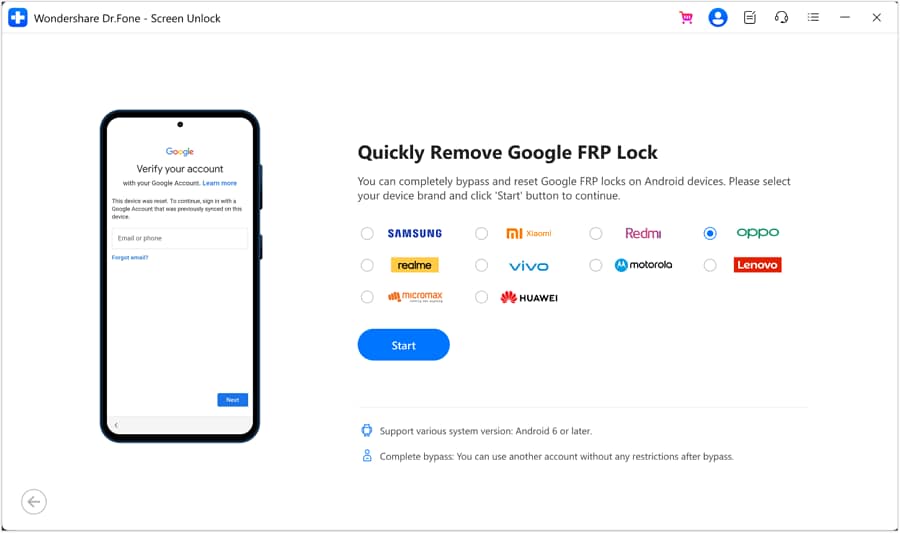The width and height of the screenshot is (900, 533).
Task: Open the menu list icon
Action: click(x=813, y=18)
